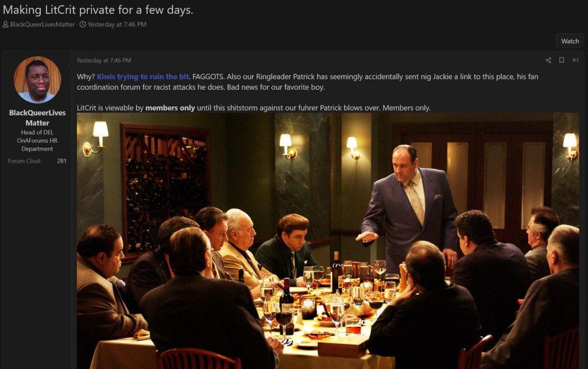The width and height of the screenshot is (588, 369).
Task: Open thread author link below the title
Action: point(42,24)
